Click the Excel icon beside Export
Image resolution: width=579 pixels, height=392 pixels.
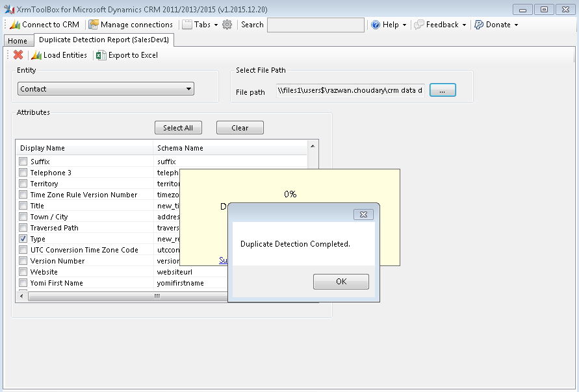(101, 55)
